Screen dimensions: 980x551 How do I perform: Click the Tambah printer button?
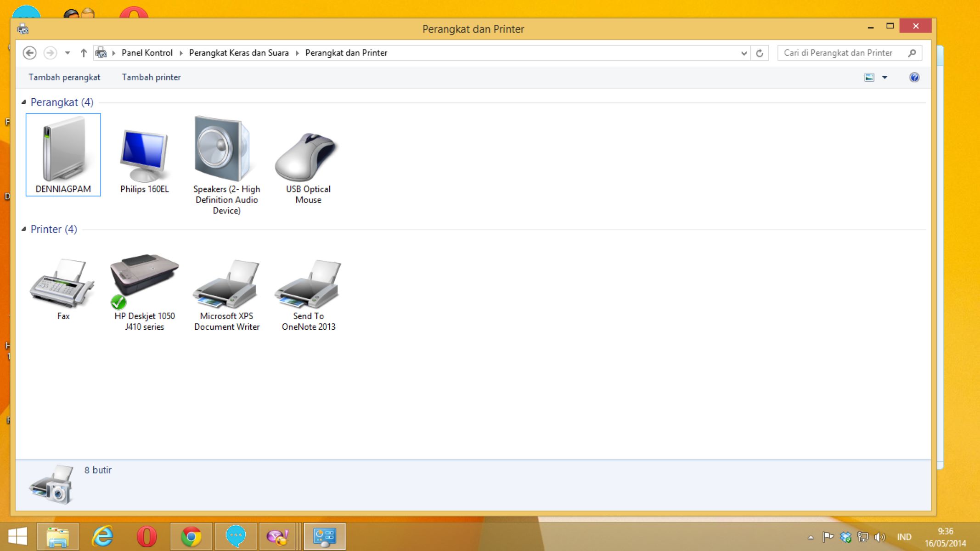pos(151,77)
